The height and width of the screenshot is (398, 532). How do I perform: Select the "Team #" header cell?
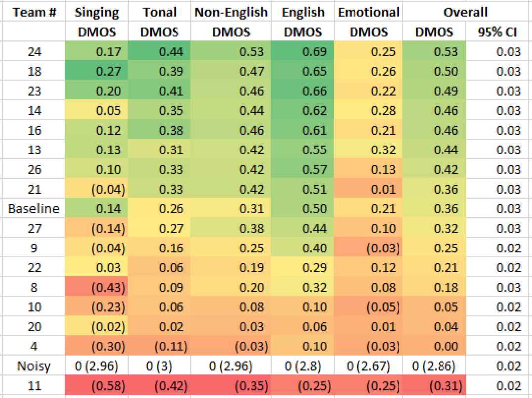point(34,12)
